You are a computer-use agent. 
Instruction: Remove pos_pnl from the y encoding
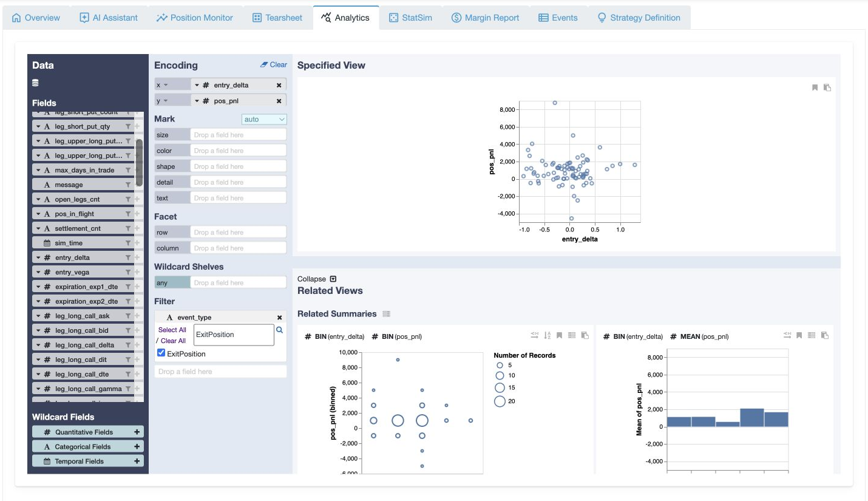pyautogui.click(x=279, y=101)
